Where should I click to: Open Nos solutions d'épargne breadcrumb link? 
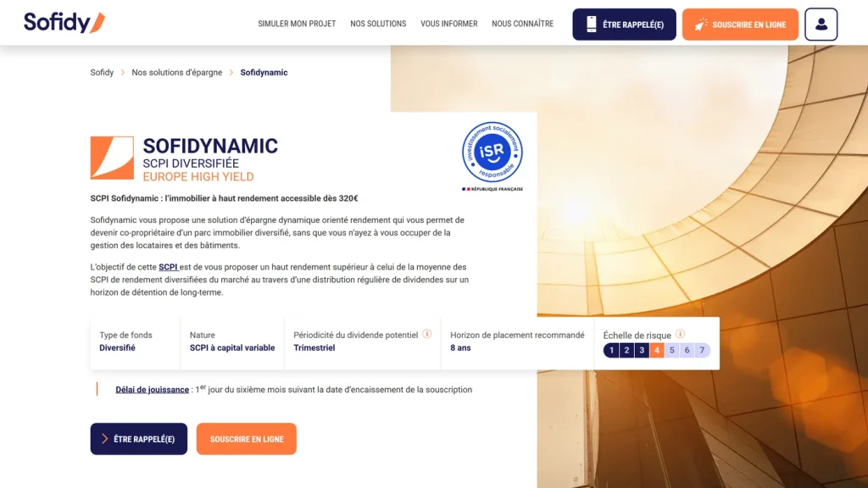(x=176, y=73)
